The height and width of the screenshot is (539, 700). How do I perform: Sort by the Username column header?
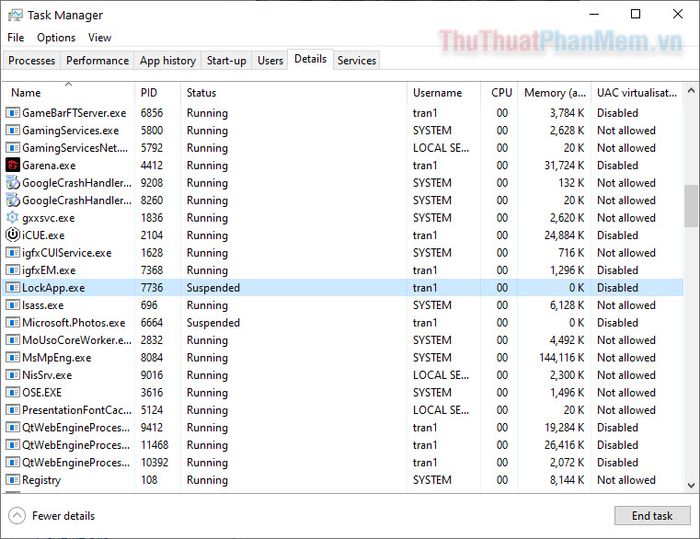coord(444,92)
